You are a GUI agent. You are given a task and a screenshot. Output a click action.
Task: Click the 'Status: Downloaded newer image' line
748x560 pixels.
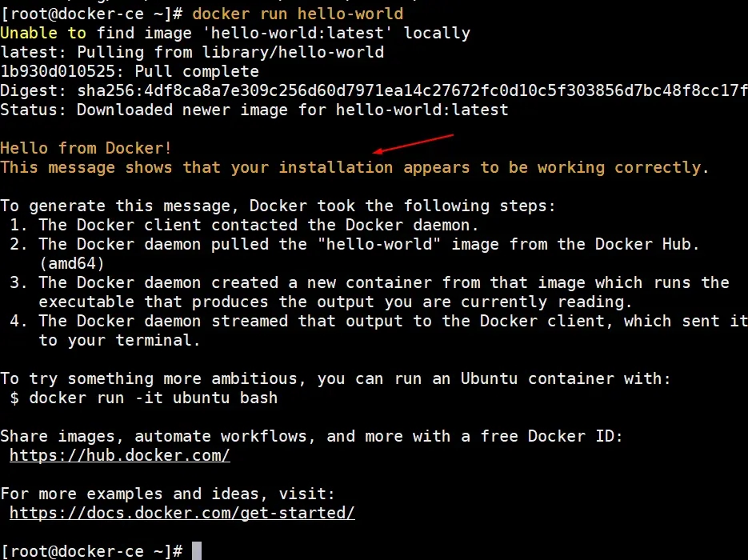pyautogui.click(x=254, y=110)
